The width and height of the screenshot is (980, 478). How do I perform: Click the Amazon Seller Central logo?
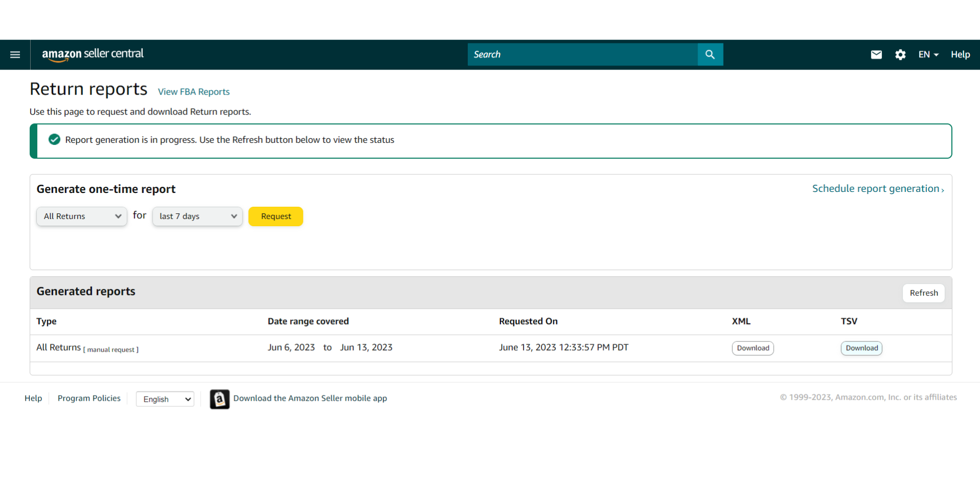[93, 55]
